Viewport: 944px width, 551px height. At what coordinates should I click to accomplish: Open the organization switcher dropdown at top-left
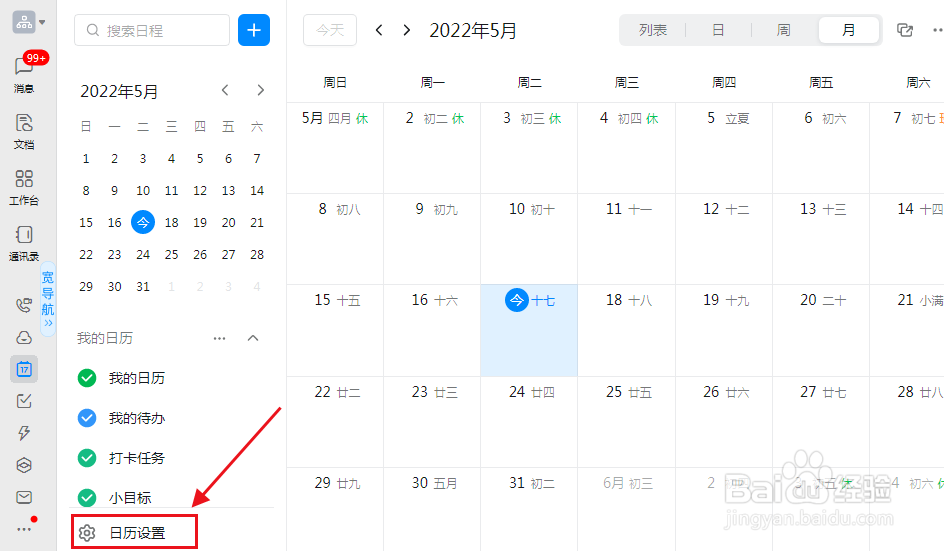click(28, 21)
